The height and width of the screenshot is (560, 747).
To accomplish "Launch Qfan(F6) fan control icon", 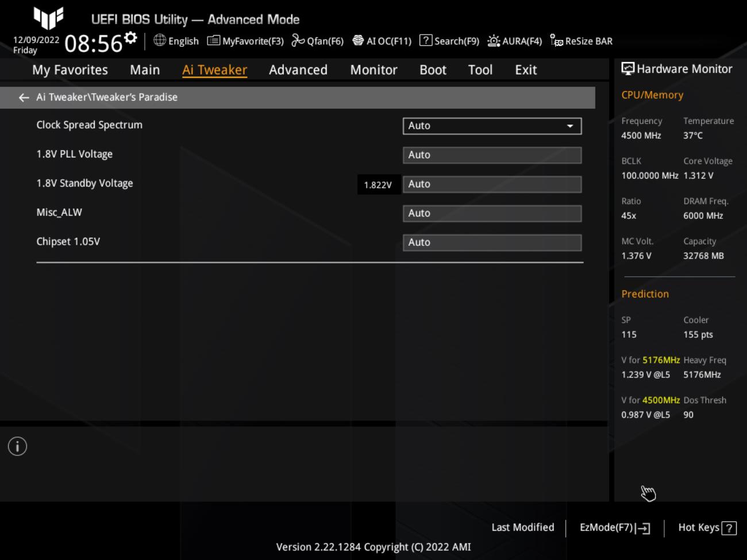I will coord(298,40).
